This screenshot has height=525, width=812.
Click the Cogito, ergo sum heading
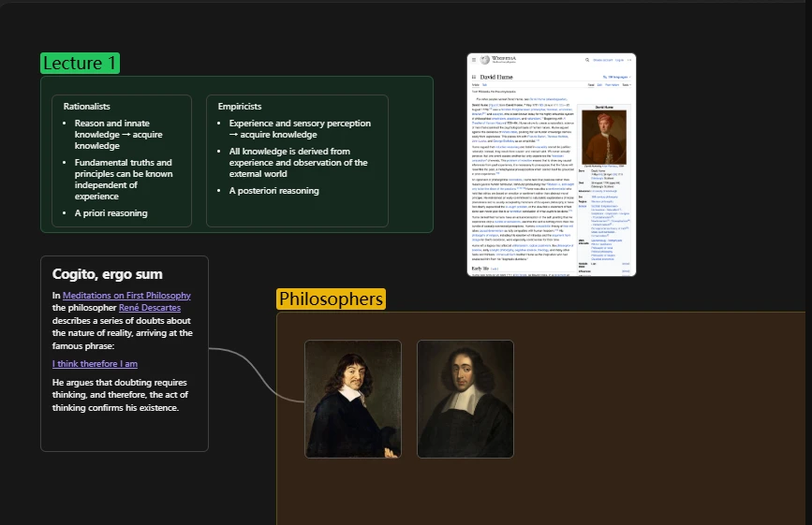[x=108, y=274]
